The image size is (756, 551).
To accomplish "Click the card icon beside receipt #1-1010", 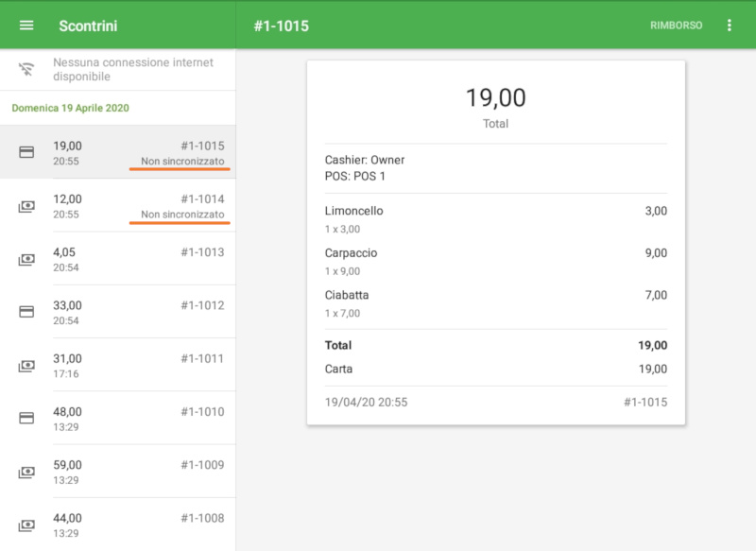I will pos(26,419).
